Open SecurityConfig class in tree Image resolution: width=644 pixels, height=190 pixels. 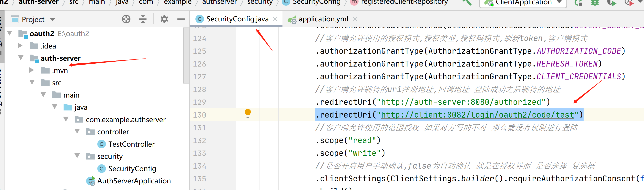coord(132,168)
